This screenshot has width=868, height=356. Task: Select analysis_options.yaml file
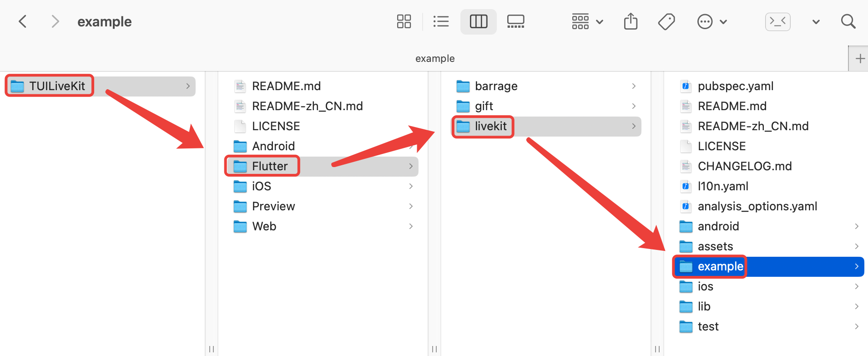pos(769,206)
